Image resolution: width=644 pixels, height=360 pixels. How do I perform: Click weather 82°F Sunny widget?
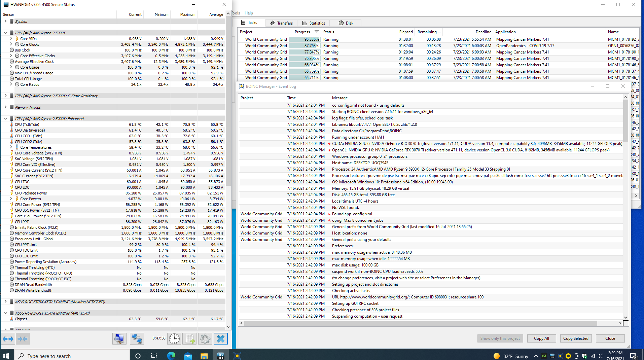511,356
